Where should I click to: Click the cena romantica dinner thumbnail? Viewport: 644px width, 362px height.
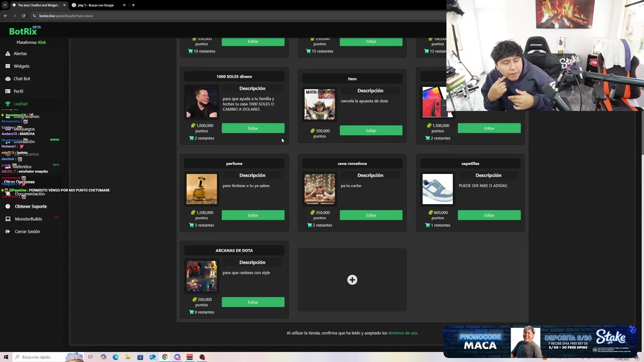coord(319,189)
